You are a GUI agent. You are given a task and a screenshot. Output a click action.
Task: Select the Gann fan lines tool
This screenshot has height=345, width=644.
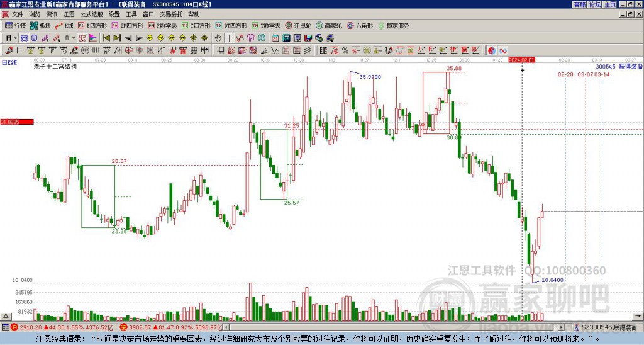pos(231,50)
